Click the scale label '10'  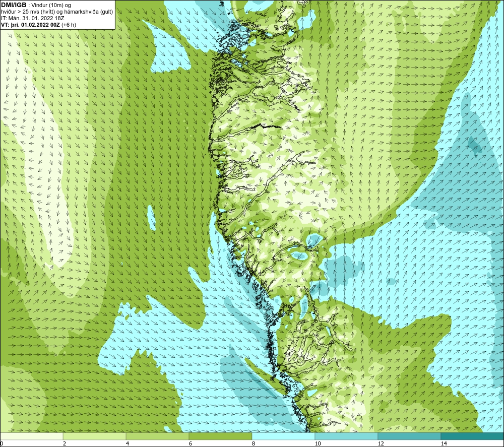[318, 443]
